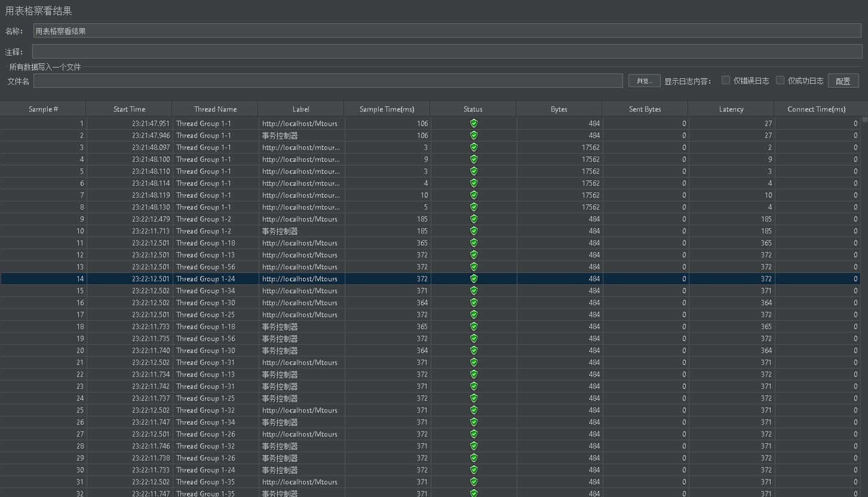Viewport: 868px width, 497px height.
Task: Click the status shield for sample 5
Action: (474, 171)
